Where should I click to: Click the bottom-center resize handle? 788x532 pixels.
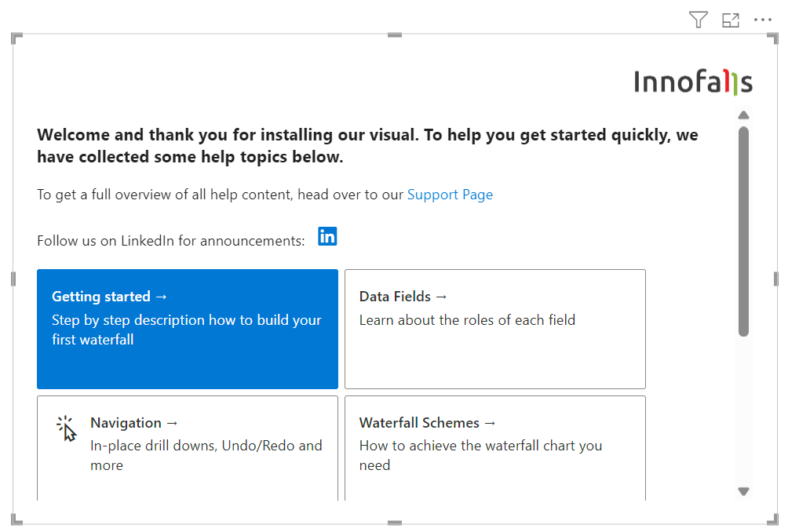pos(395,523)
